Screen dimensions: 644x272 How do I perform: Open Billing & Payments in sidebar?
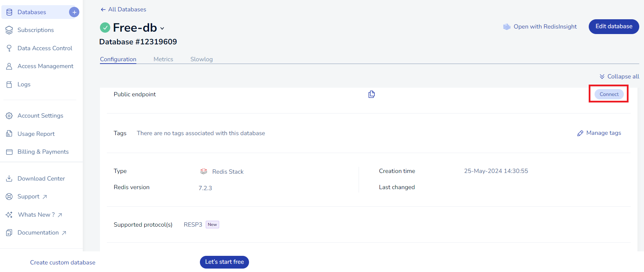click(x=43, y=152)
